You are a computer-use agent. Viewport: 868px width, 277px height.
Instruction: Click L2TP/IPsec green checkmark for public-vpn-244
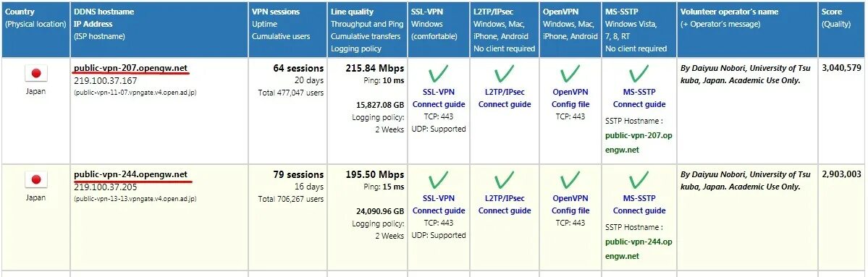coord(505,179)
